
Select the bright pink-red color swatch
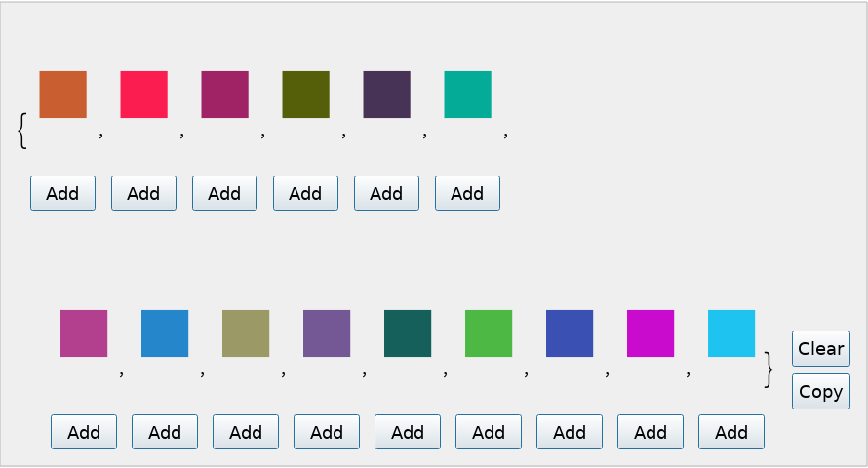point(143,95)
